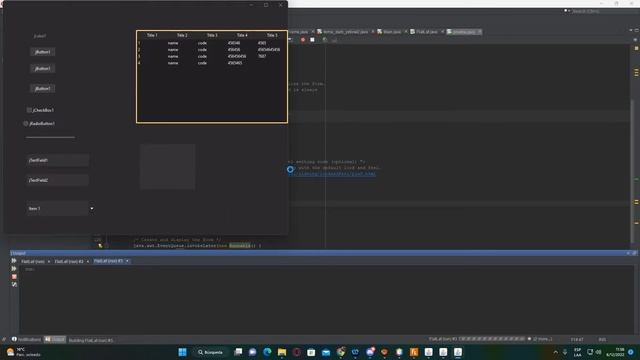The image size is (640, 360).
Task: Open Brave browser on taskbar
Action: point(384,352)
